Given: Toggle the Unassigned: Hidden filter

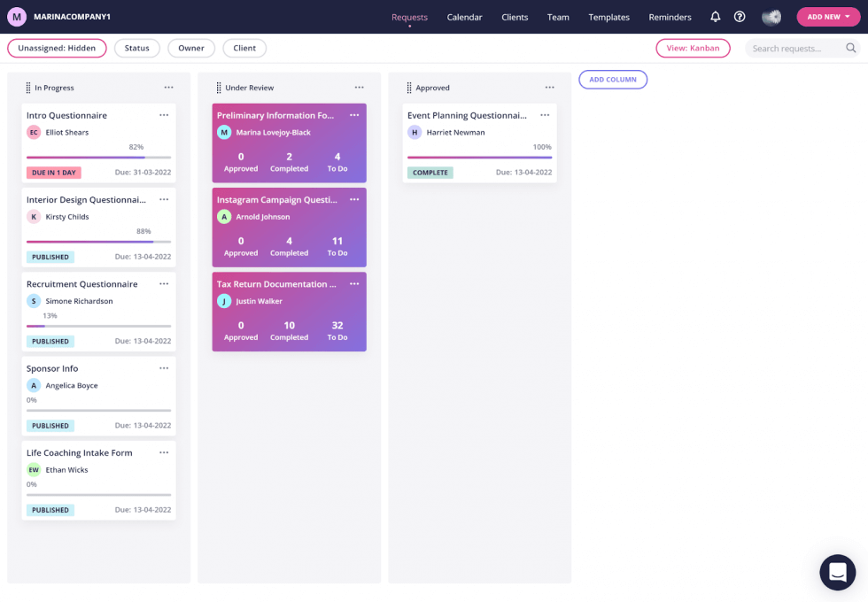Looking at the screenshot, I should [57, 48].
